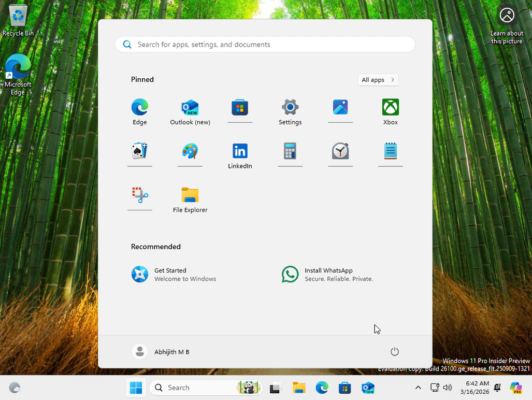Open LinkedIn from the Start menu
This screenshot has width=532, height=400.
(240, 151)
